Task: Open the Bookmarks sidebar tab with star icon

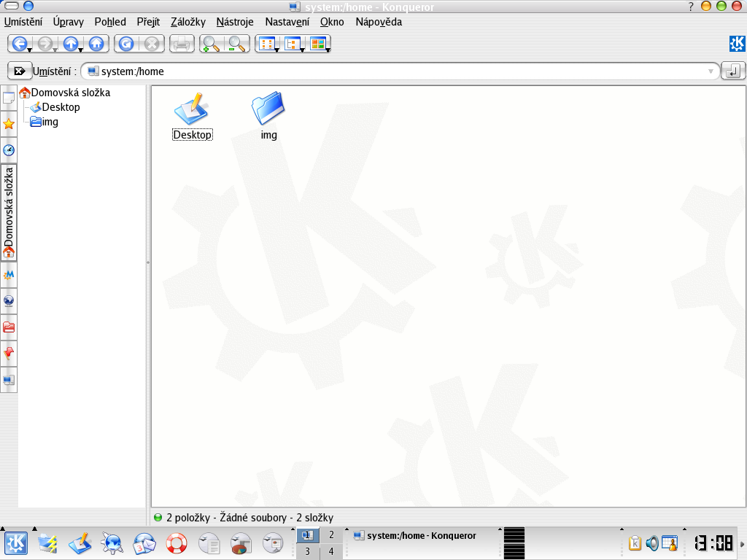Action: point(9,124)
